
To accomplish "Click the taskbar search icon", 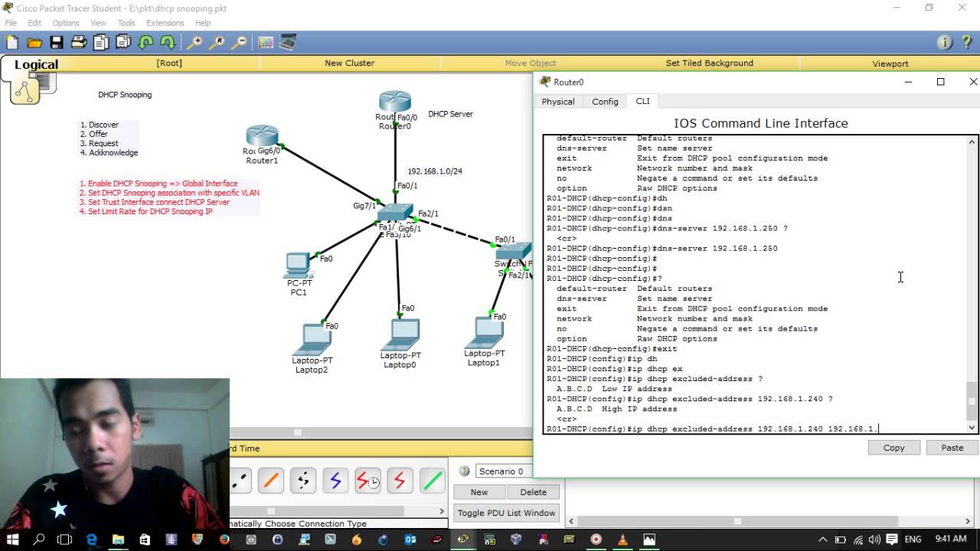I will (39, 540).
